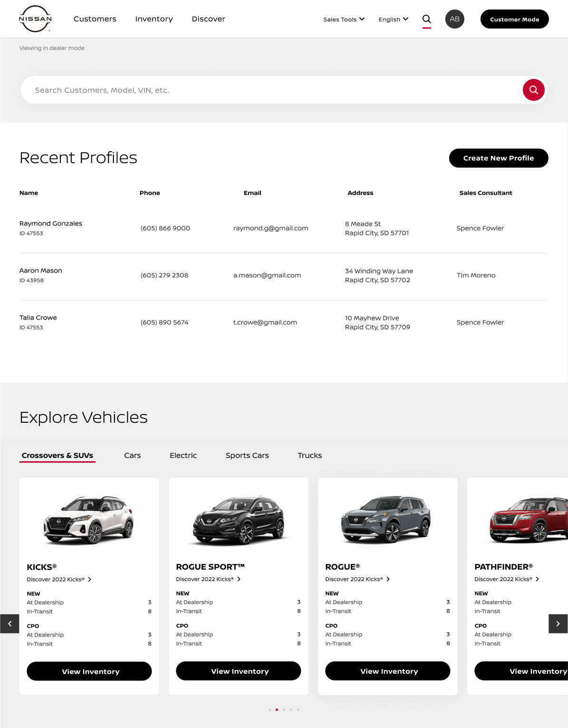
Task: View Inventory for Pathfinder
Action: (x=521, y=670)
